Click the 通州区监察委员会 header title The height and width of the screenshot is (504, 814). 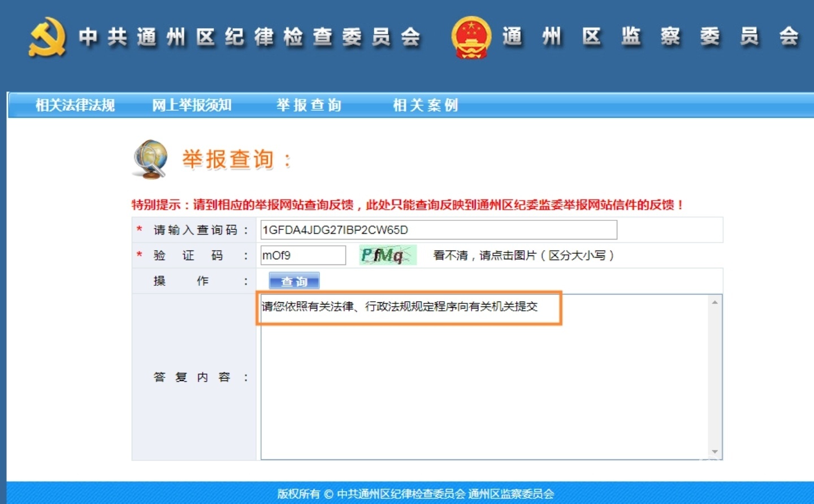(650, 37)
